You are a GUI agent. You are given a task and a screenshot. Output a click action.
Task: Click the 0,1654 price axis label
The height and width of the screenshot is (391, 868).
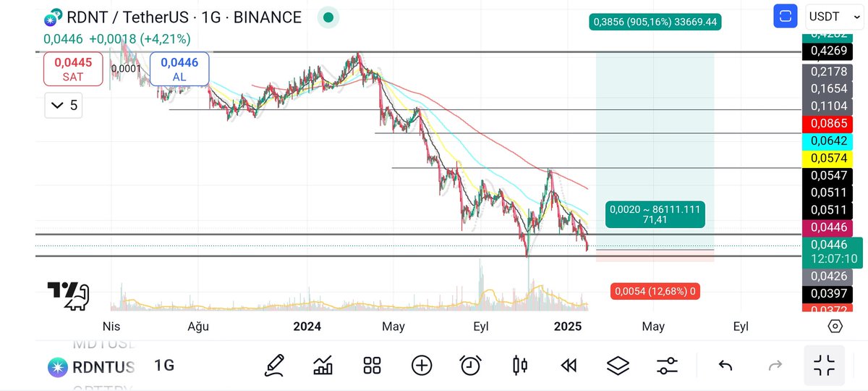[x=828, y=89]
